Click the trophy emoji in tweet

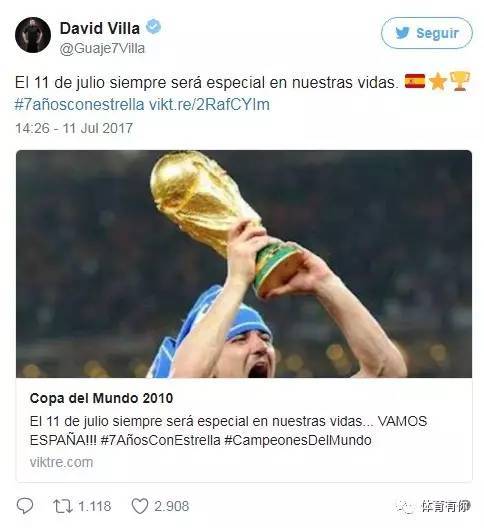click(x=460, y=81)
